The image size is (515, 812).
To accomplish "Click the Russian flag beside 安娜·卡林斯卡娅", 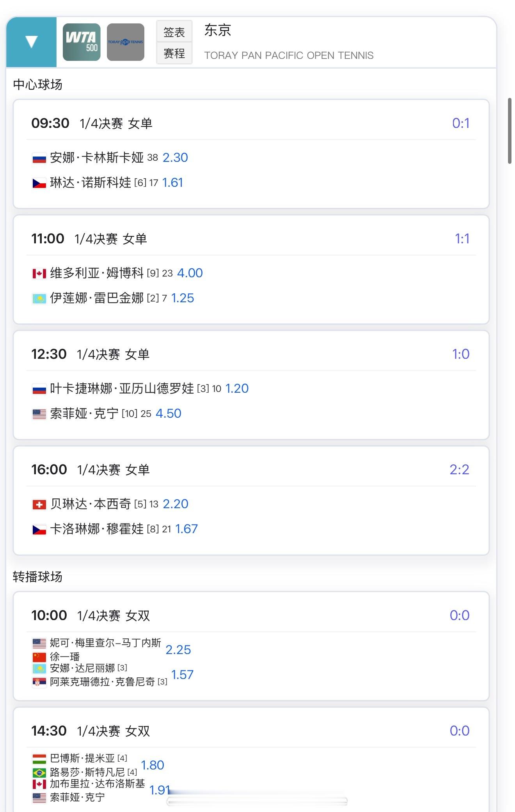I will coord(39,158).
